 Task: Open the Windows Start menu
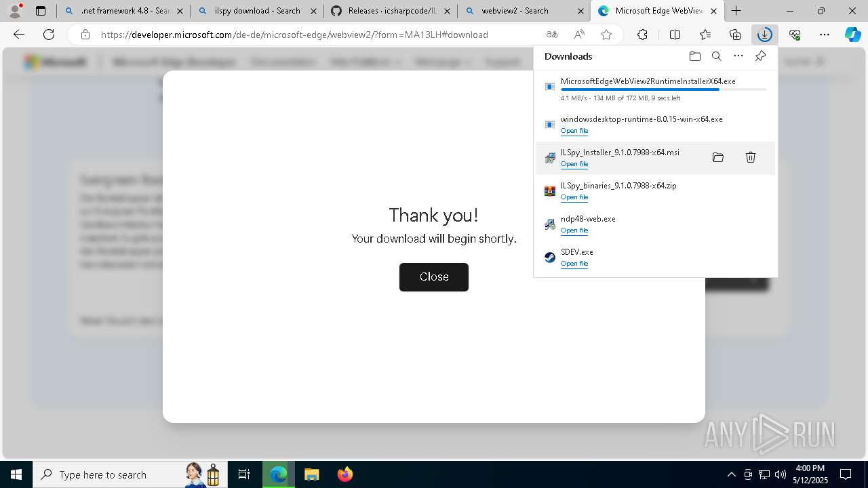(x=16, y=474)
